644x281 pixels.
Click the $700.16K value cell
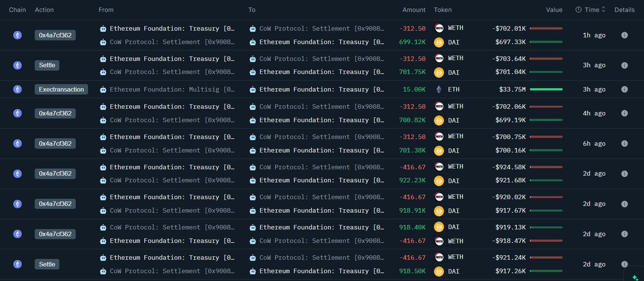[511, 150]
